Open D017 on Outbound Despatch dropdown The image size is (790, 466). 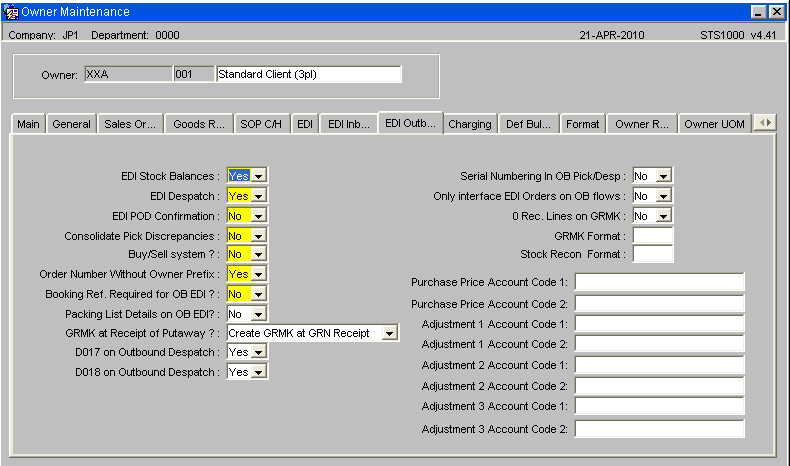tap(259, 352)
